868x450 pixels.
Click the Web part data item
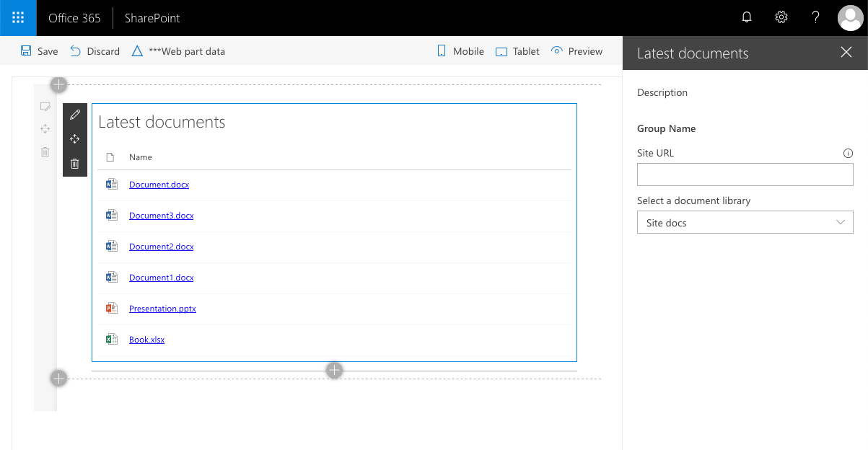178,51
